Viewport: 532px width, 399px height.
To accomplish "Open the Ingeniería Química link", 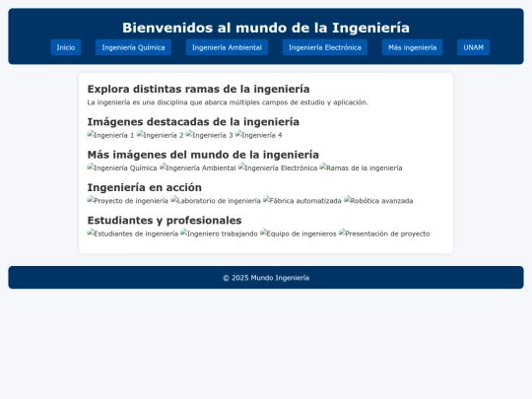I will (x=133, y=47).
